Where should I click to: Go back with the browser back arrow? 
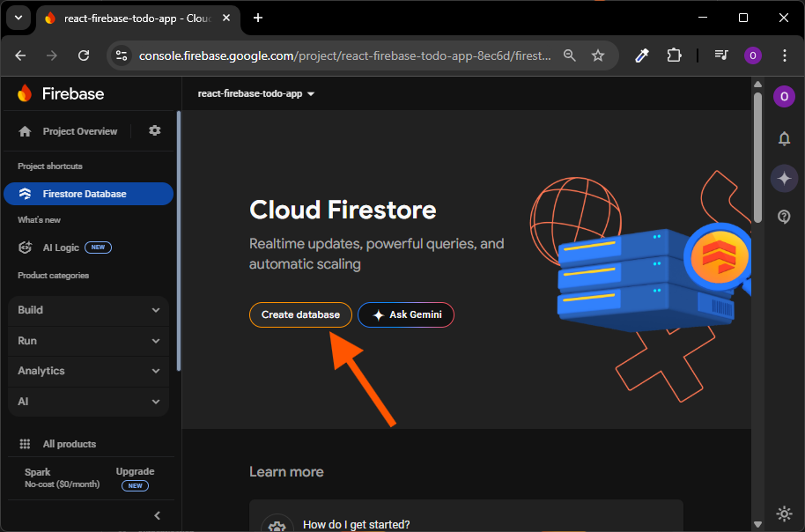tap(20, 55)
